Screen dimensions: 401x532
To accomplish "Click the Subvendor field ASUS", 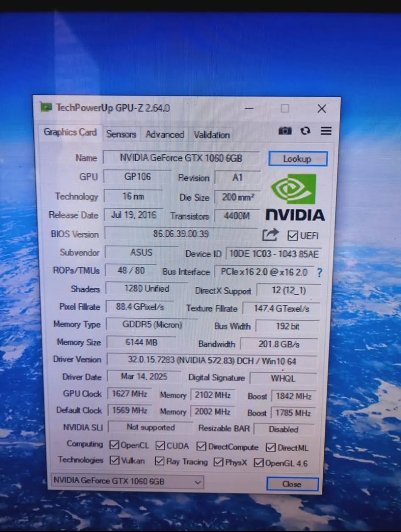I will click(x=141, y=252).
